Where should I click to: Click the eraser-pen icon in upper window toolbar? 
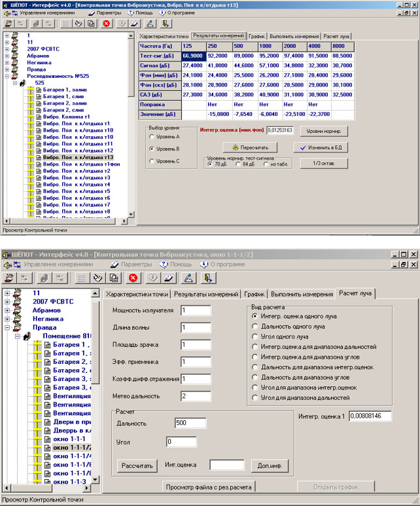point(134,24)
